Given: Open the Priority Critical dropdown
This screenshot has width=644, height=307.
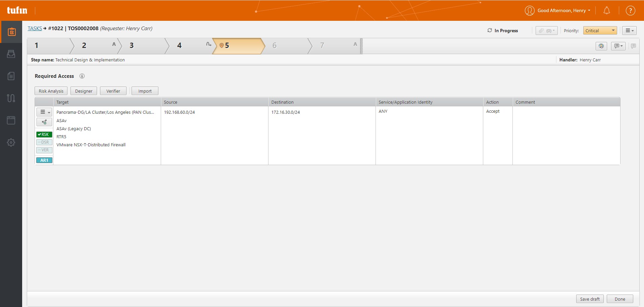Looking at the screenshot, I should tap(600, 31).
